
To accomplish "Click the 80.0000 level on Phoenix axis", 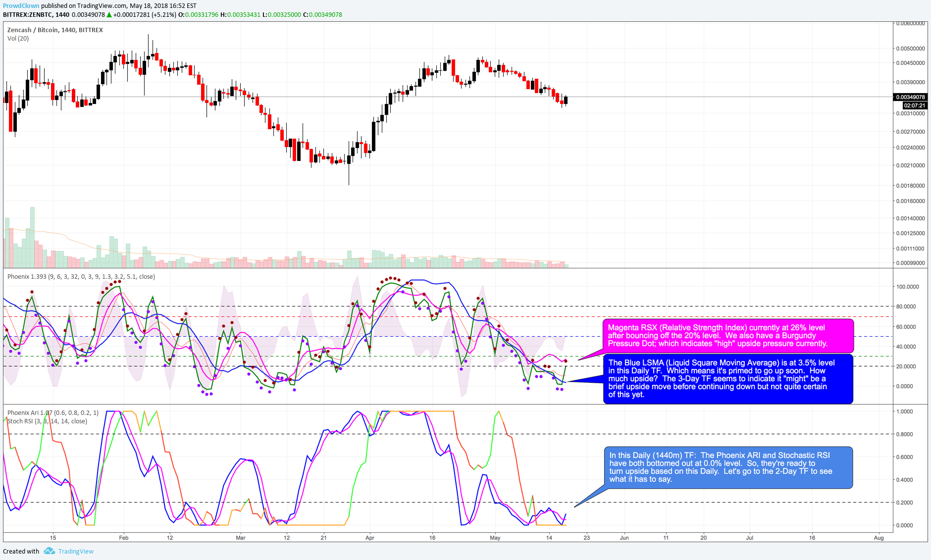I will (907, 306).
